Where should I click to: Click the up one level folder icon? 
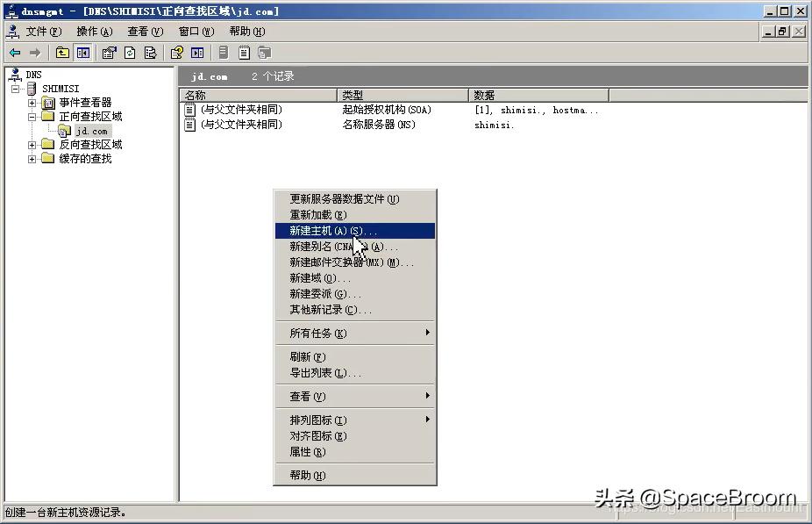(62, 53)
